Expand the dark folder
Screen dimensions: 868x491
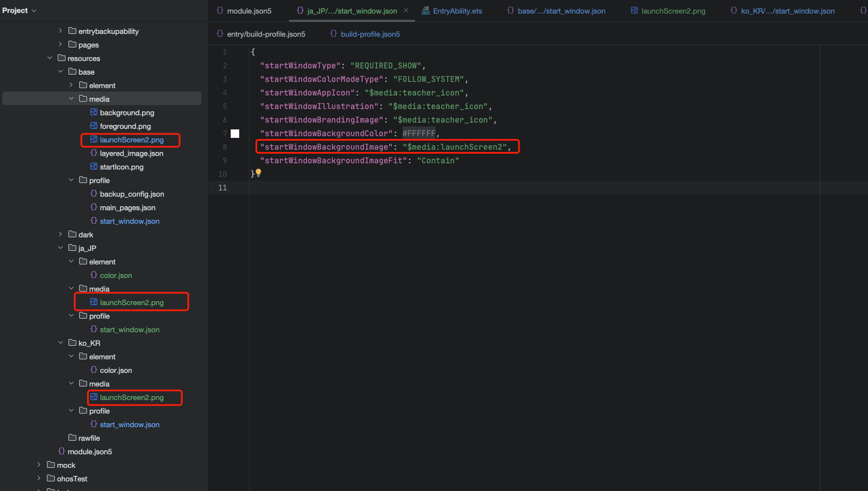[61, 234]
